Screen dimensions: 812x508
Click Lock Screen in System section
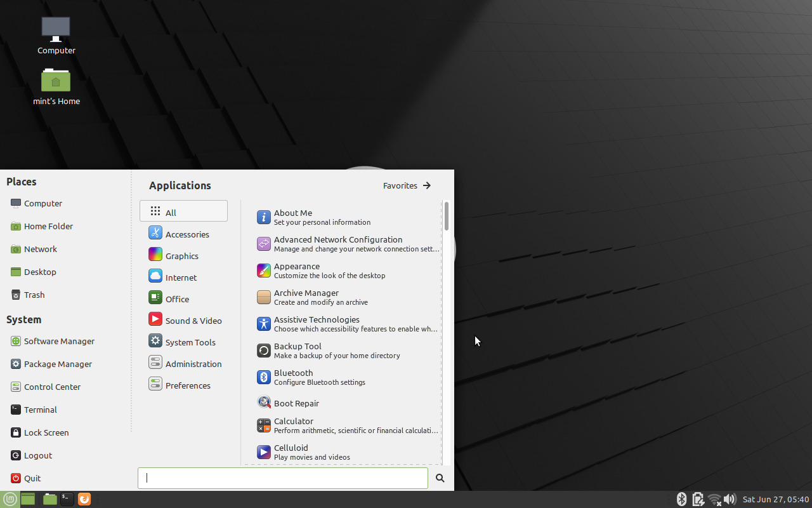[x=46, y=432]
